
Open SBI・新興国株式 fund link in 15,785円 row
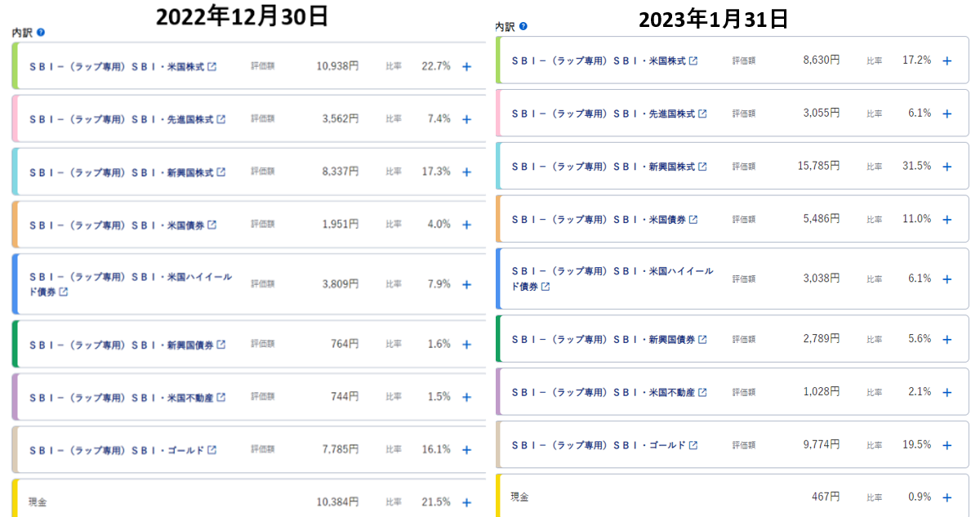604,167
